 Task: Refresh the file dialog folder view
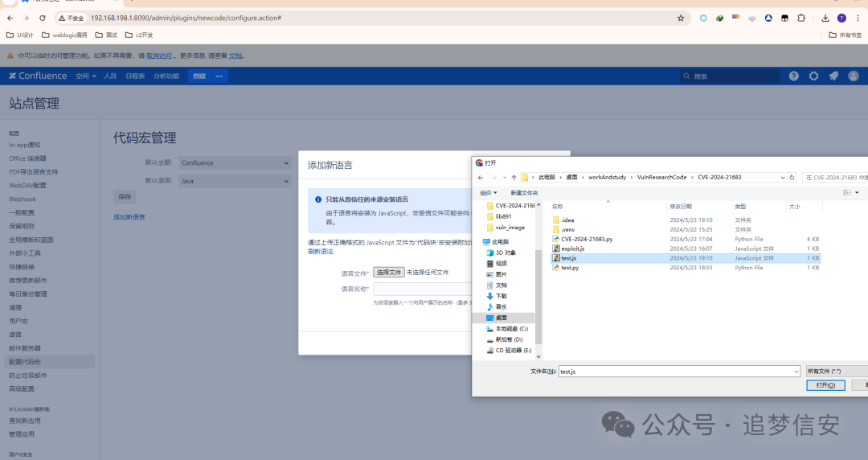(792, 178)
